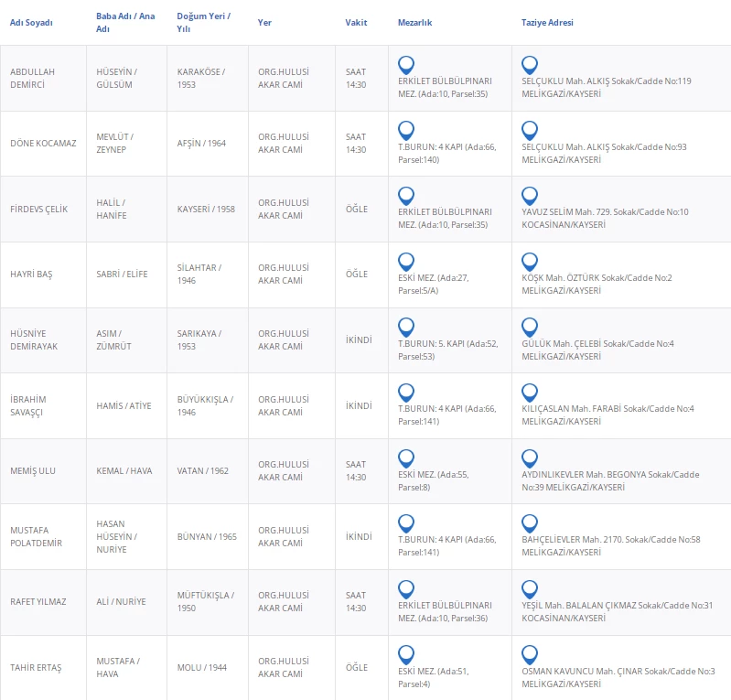Open condolence address pin for Hayri Baş

pos(529,261)
